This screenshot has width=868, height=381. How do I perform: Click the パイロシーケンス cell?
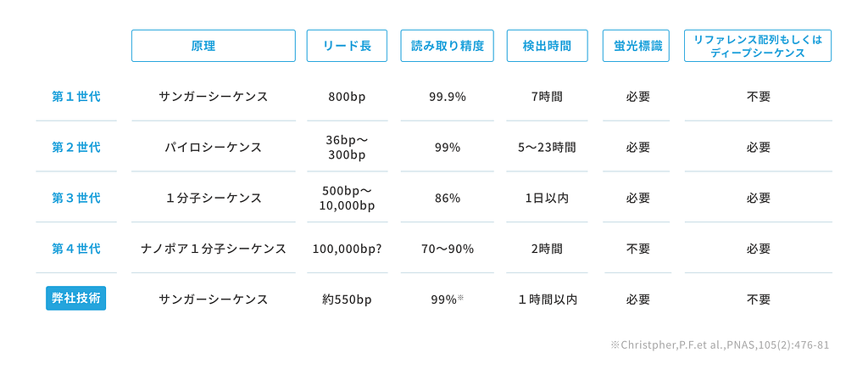coord(214,148)
